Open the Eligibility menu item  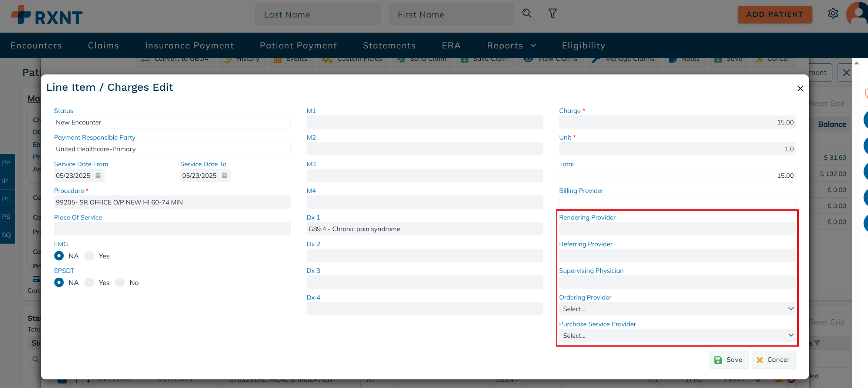click(x=583, y=46)
